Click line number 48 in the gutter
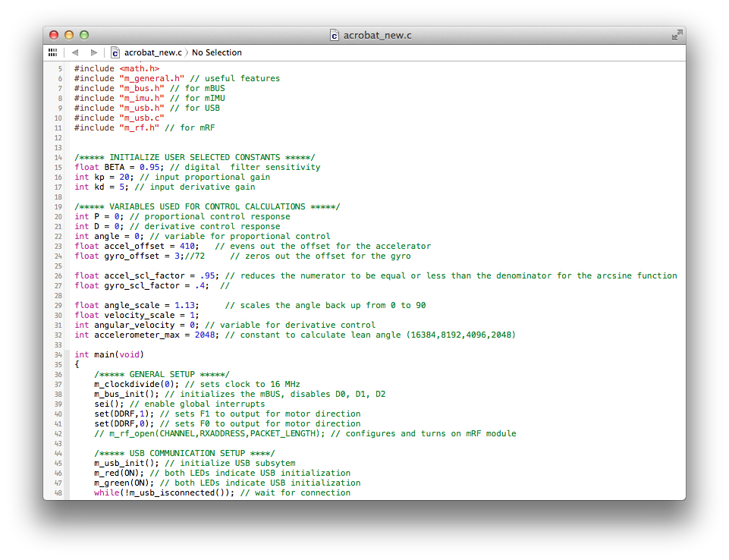This screenshot has height=560, width=729. point(58,493)
